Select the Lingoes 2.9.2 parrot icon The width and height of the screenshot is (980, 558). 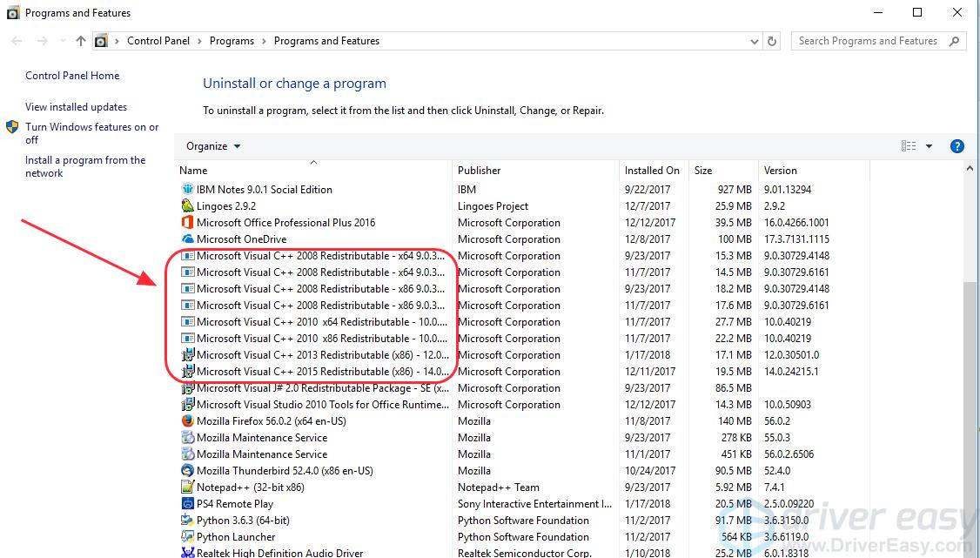pos(187,206)
